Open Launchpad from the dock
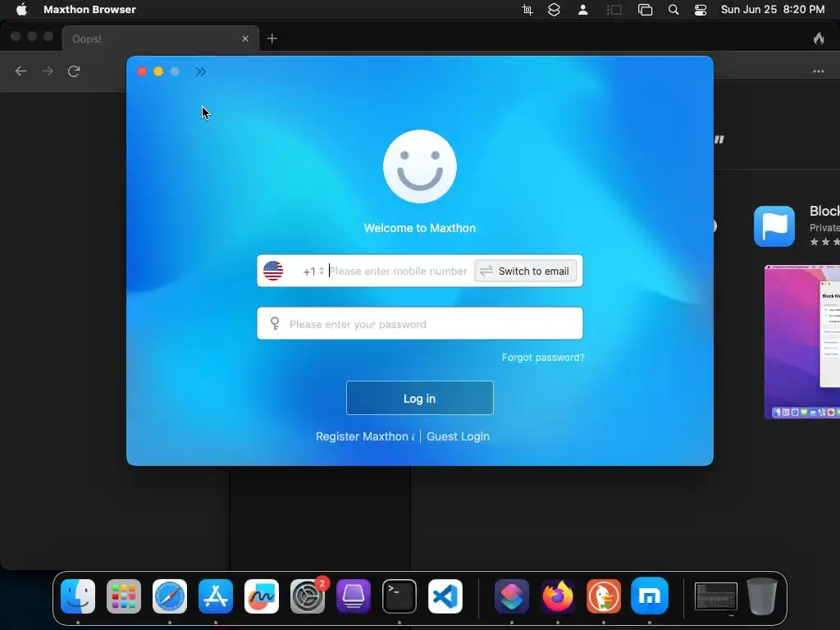The height and width of the screenshot is (630, 840). point(124,596)
